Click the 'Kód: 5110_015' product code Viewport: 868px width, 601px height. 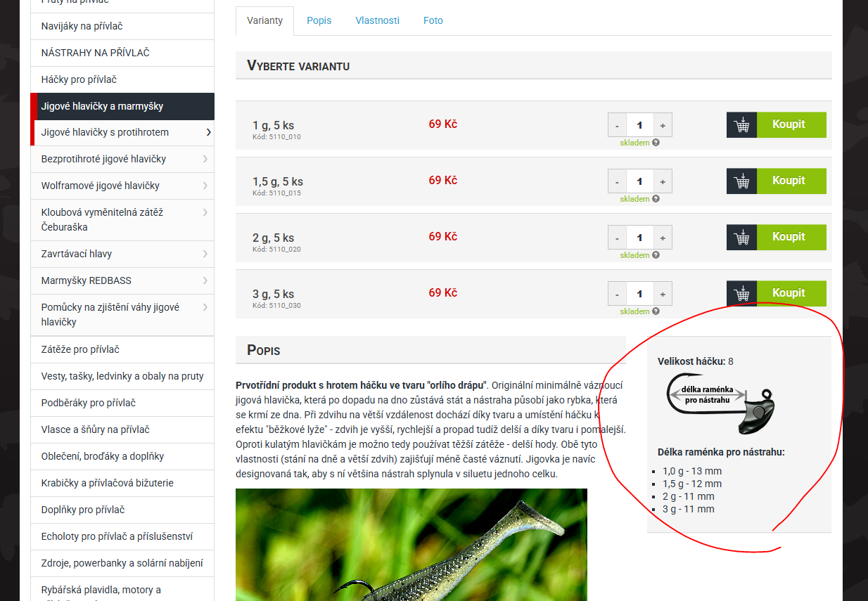point(276,193)
